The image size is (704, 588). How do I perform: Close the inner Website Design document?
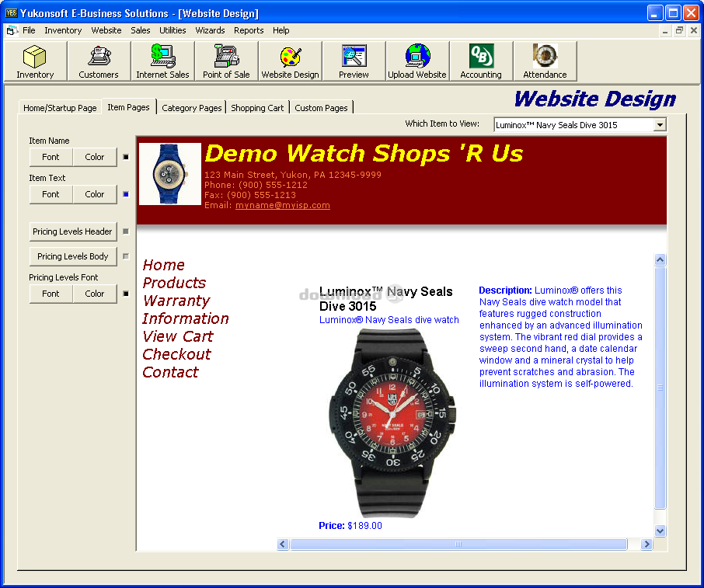[694, 30]
